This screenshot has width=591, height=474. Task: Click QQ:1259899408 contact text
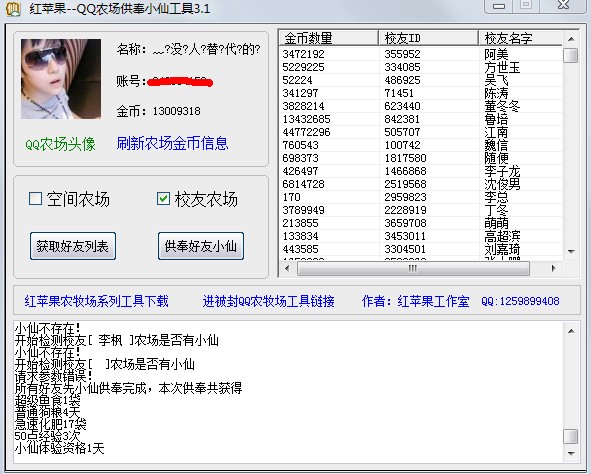pos(520,301)
